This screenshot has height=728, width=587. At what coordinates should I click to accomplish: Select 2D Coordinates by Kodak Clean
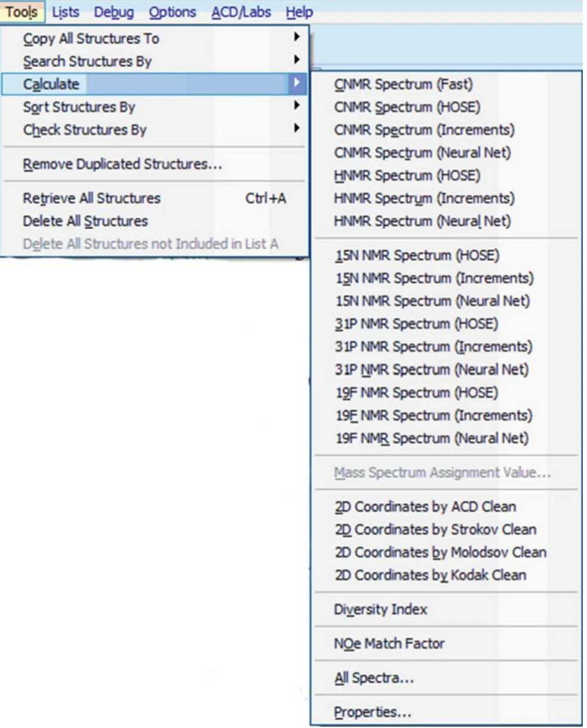pyautogui.click(x=445, y=576)
